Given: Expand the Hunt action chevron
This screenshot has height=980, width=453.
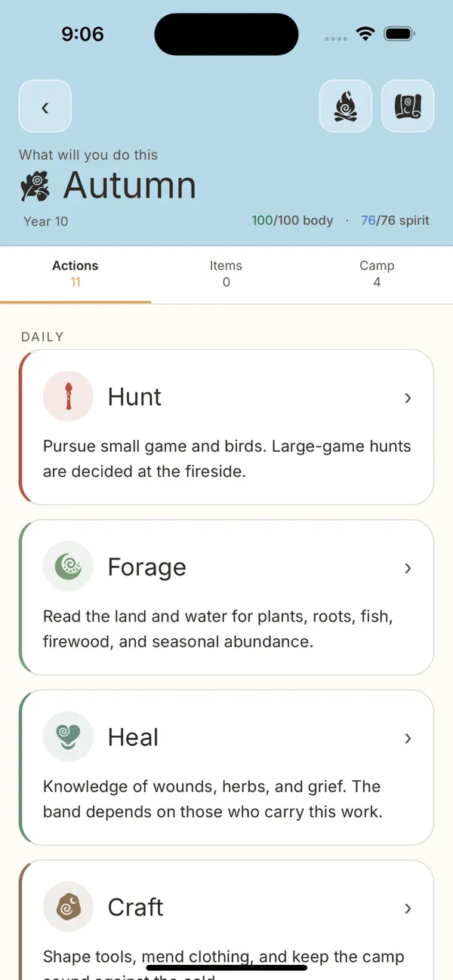Looking at the screenshot, I should point(408,398).
